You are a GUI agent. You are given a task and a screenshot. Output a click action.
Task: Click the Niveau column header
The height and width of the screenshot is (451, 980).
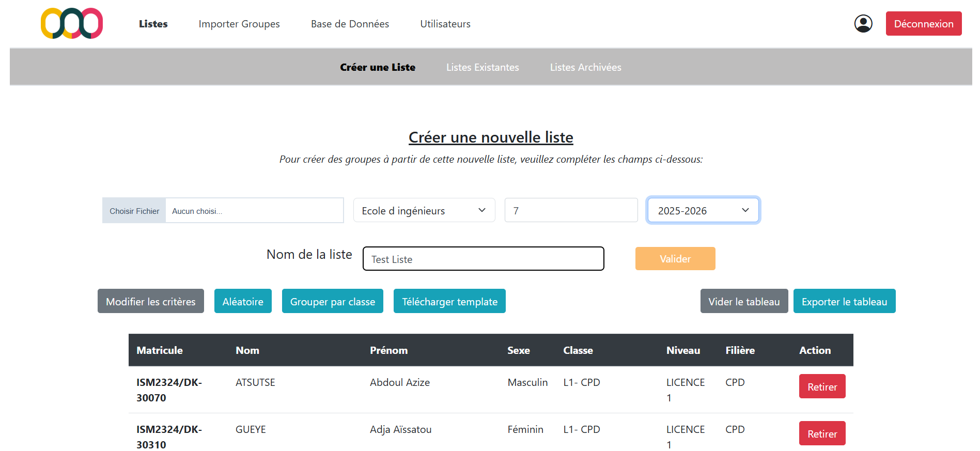point(683,350)
